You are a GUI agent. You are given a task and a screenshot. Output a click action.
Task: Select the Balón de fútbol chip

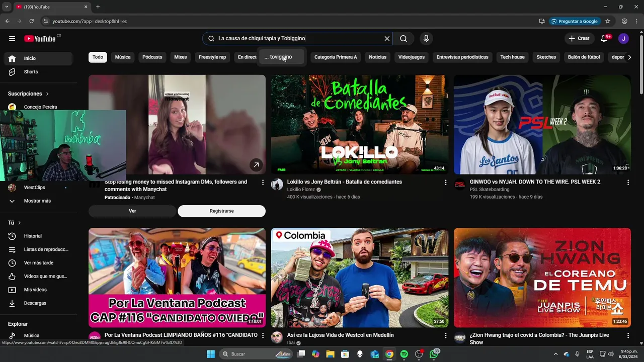click(584, 57)
